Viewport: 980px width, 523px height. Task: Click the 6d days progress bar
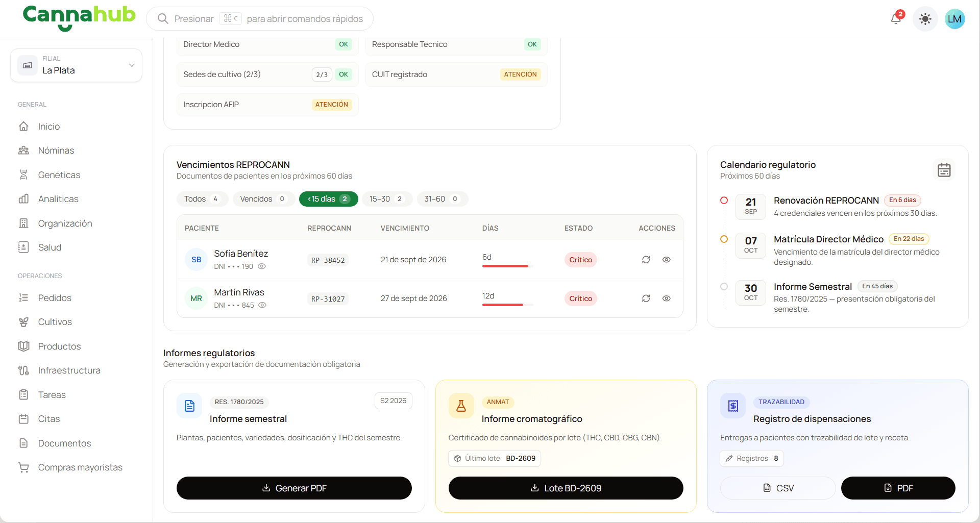pos(508,266)
